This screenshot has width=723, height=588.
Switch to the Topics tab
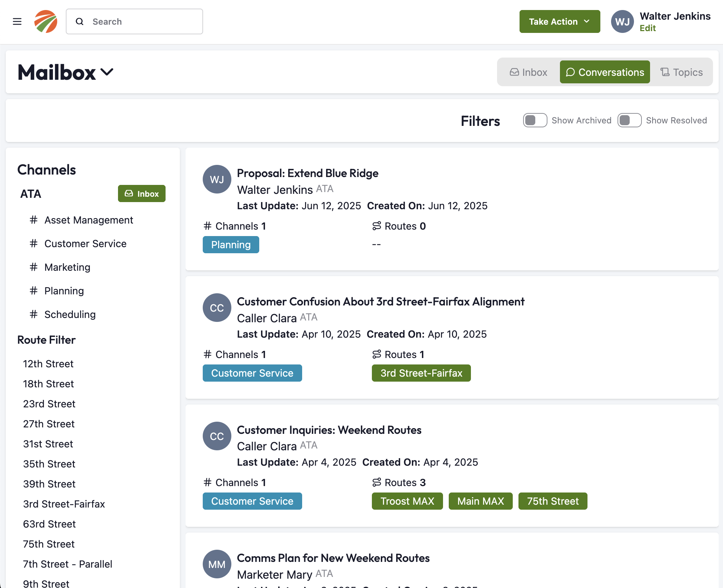coord(681,72)
